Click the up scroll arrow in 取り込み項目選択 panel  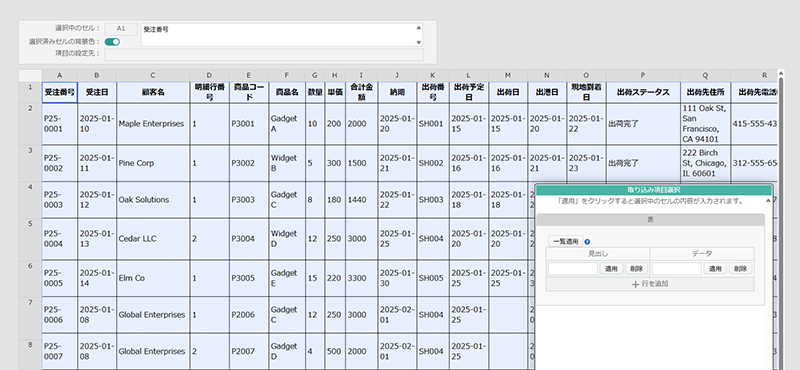768,201
